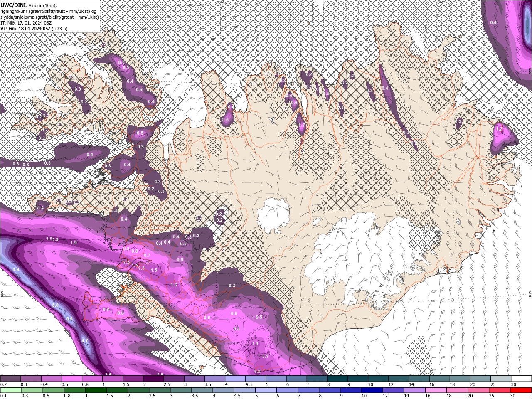Screen dimensions: 532x399
Task: Click the pink precipitation blob on the east coast
Action: [x=504, y=138]
